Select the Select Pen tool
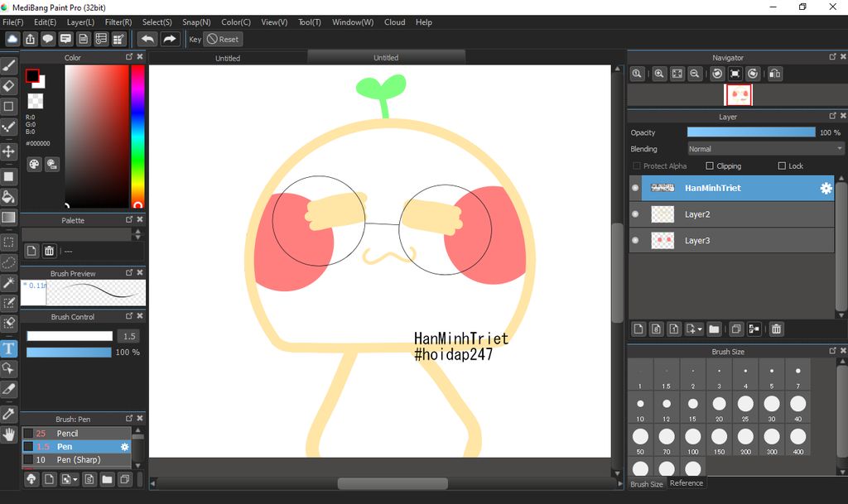The height and width of the screenshot is (504, 848). tap(8, 303)
